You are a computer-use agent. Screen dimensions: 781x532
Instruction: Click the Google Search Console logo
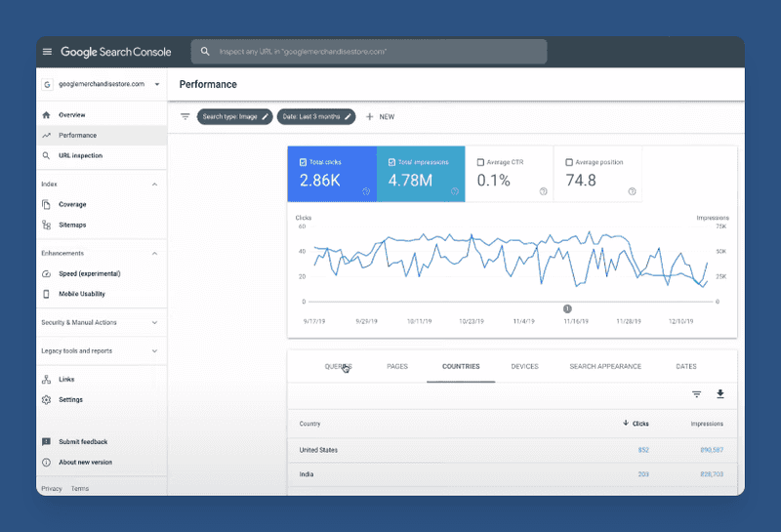(x=115, y=52)
